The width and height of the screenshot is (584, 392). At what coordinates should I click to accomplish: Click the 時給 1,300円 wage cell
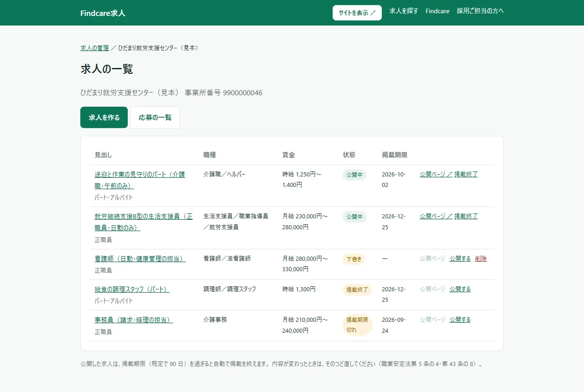(x=299, y=289)
